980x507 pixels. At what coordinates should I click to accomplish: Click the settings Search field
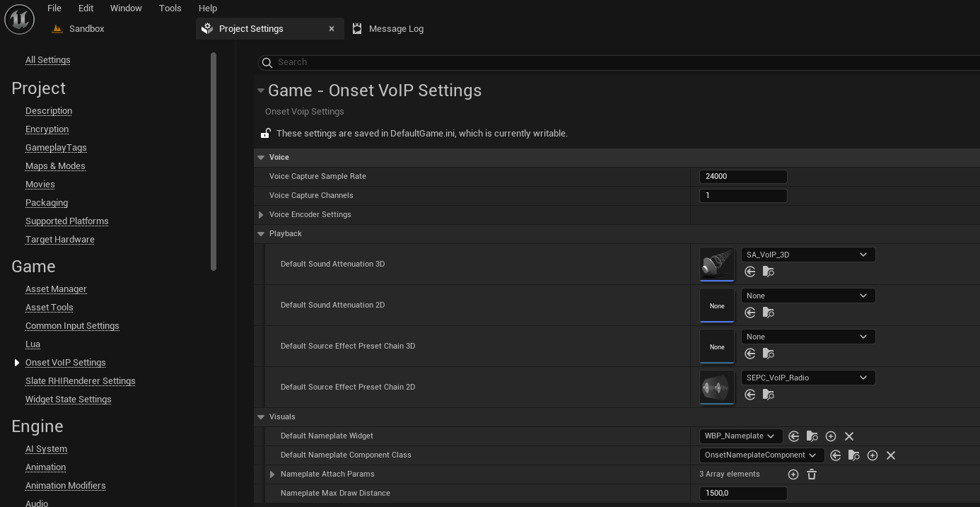pos(619,62)
